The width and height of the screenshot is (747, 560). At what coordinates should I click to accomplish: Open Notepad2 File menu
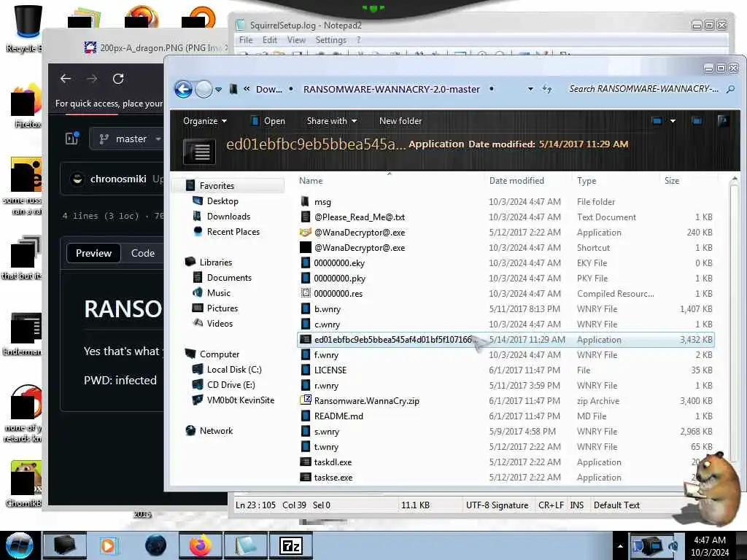246,40
